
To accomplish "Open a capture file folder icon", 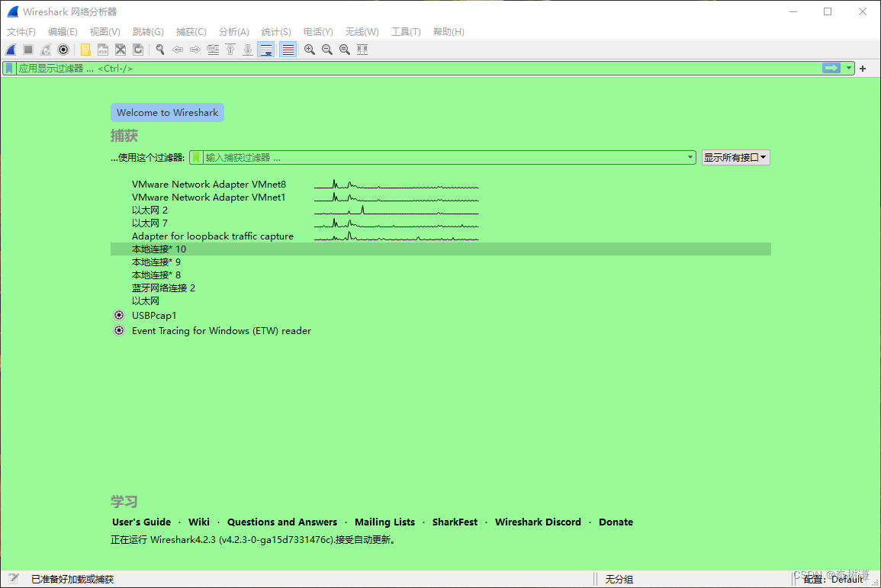I will (85, 50).
